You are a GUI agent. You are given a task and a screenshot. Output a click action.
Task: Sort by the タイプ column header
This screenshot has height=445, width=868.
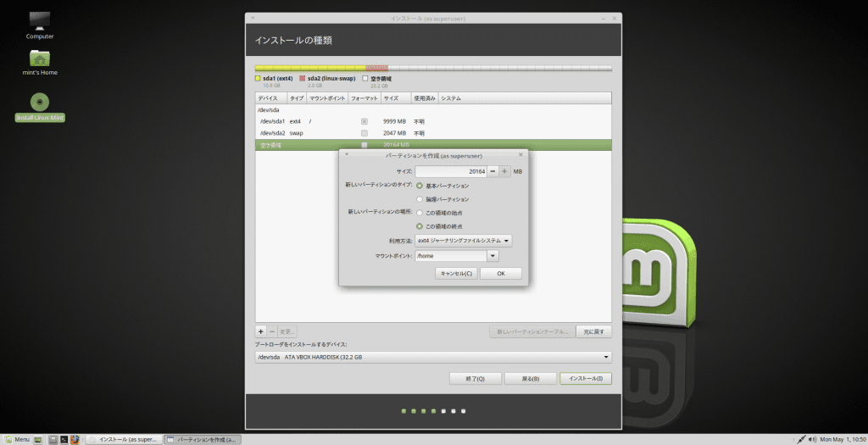[297, 98]
